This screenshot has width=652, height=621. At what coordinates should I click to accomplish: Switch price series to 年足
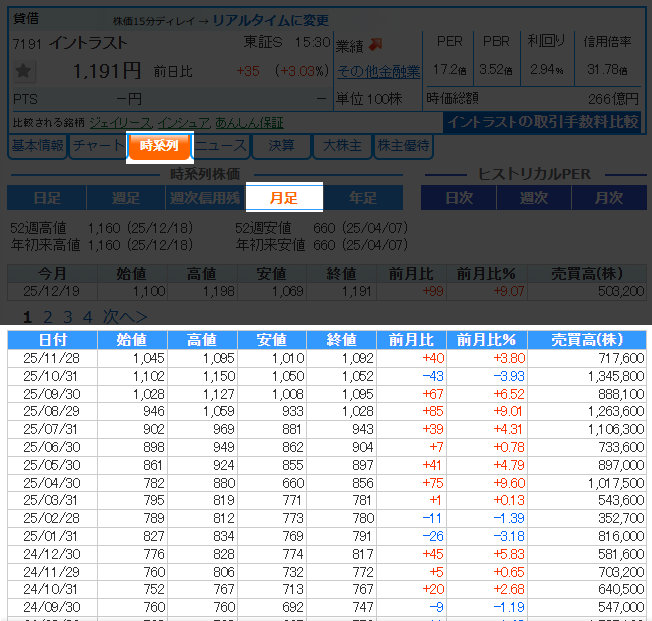point(363,198)
